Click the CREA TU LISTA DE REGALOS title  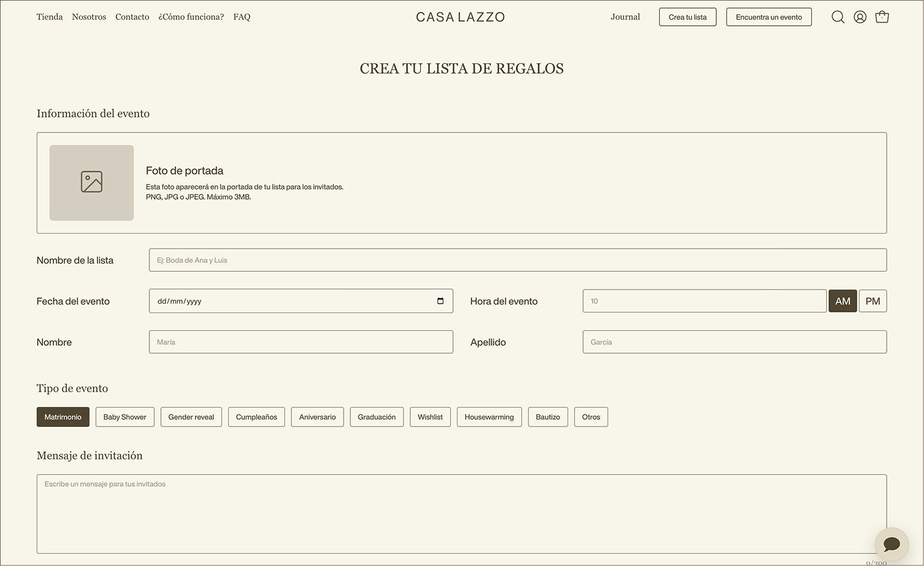tap(462, 69)
